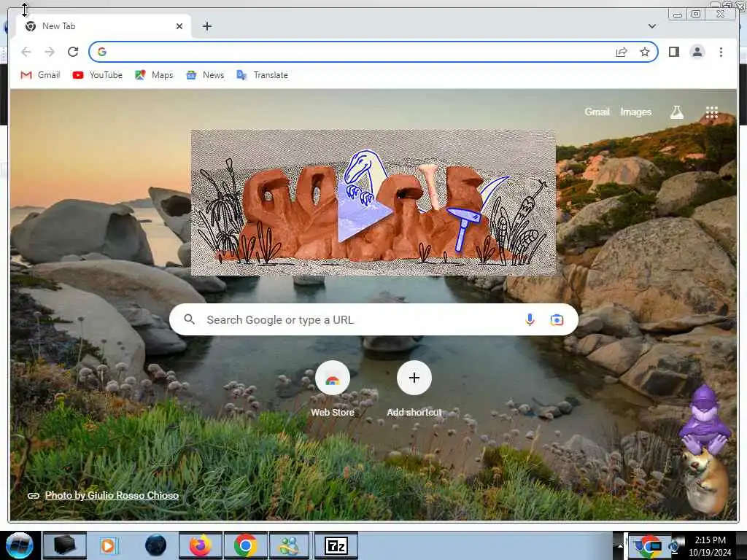Open the Chrome profile avatar menu

coord(697,52)
